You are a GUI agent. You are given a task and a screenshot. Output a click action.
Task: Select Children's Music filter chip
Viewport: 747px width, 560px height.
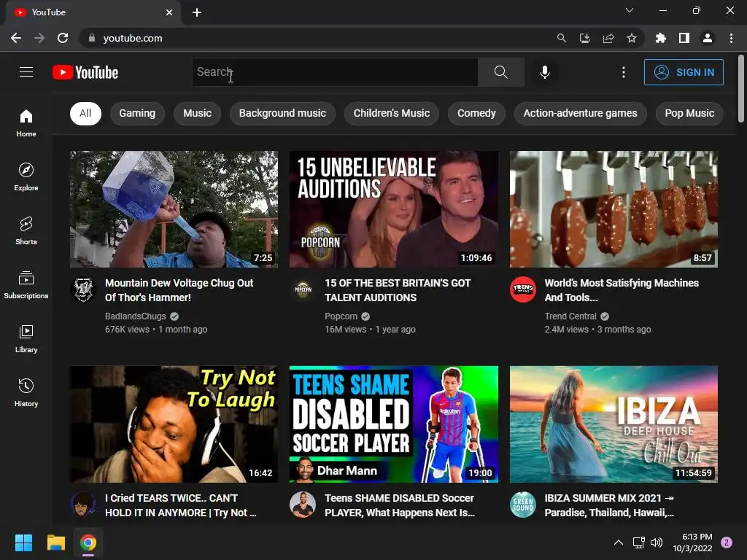(392, 113)
